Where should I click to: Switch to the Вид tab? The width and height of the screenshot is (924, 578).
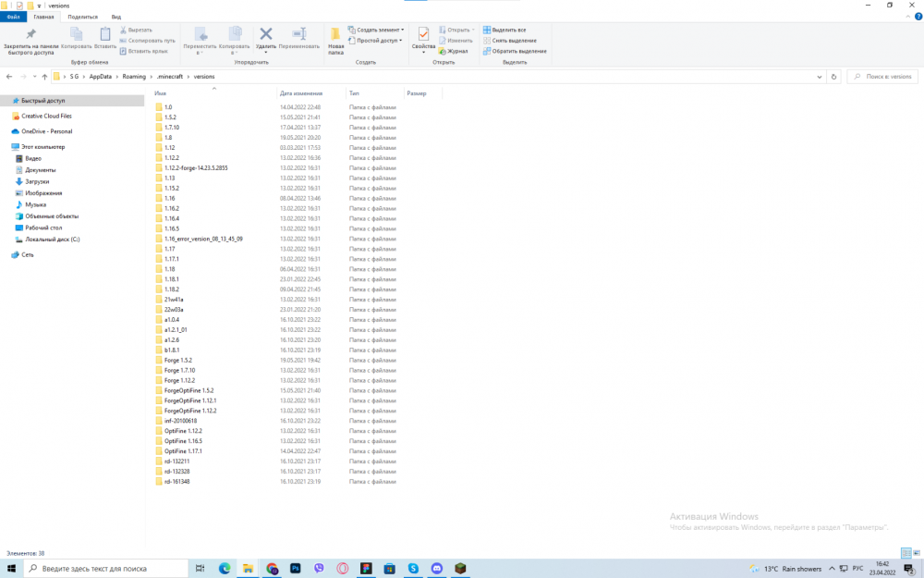point(116,17)
